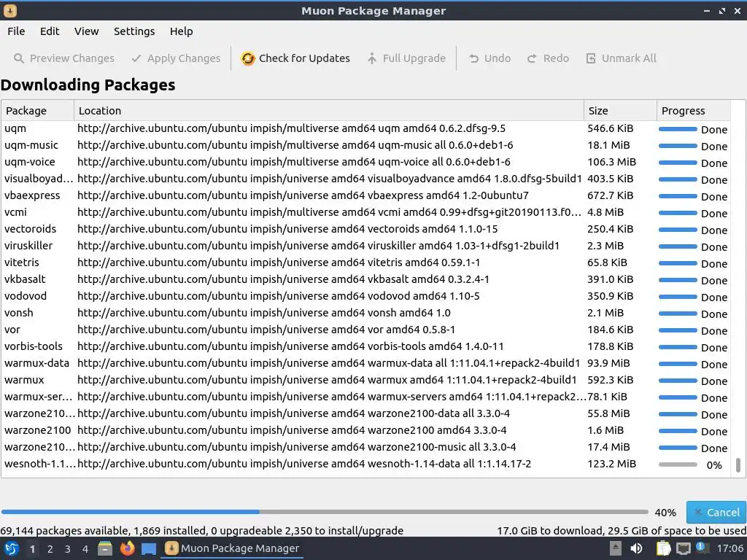Select the uqm package row
747x560 pixels.
365,128
